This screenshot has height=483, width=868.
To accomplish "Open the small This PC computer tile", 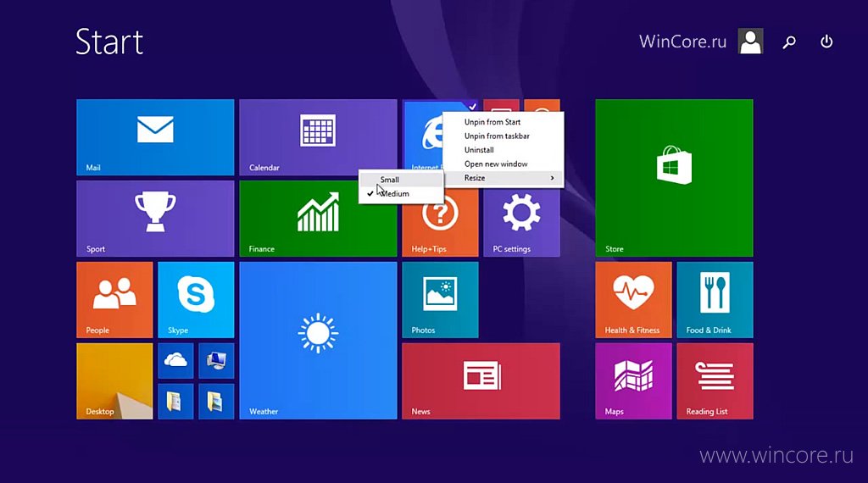I will click(x=216, y=361).
